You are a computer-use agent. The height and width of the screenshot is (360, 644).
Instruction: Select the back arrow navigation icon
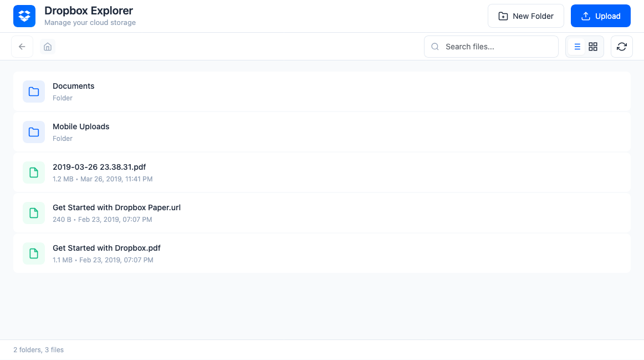(22, 47)
